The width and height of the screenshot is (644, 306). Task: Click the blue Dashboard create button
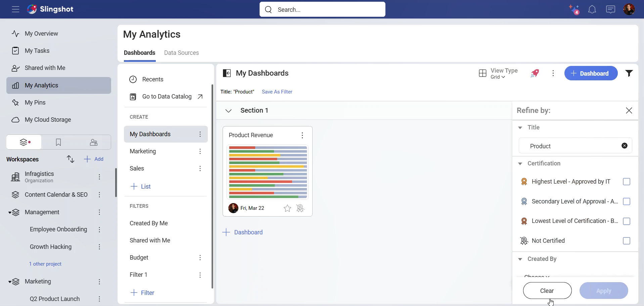[591, 73]
